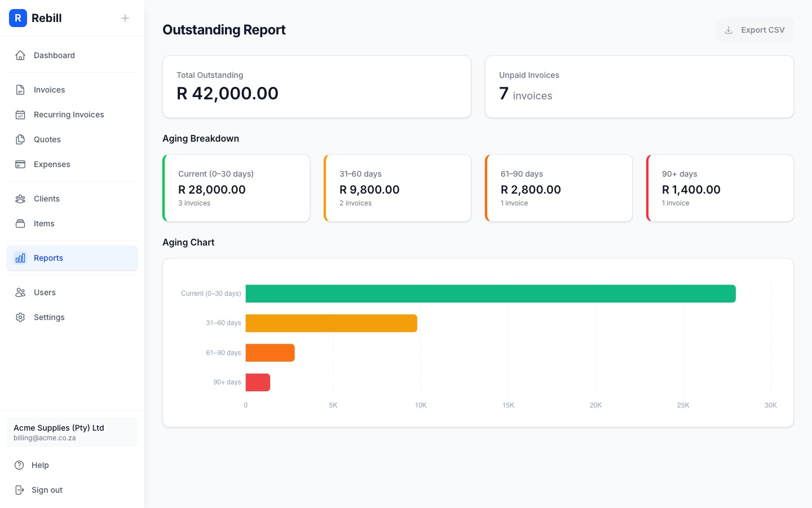Click the Reports bar-chart icon
Image resolution: width=812 pixels, height=508 pixels.
pyautogui.click(x=20, y=258)
